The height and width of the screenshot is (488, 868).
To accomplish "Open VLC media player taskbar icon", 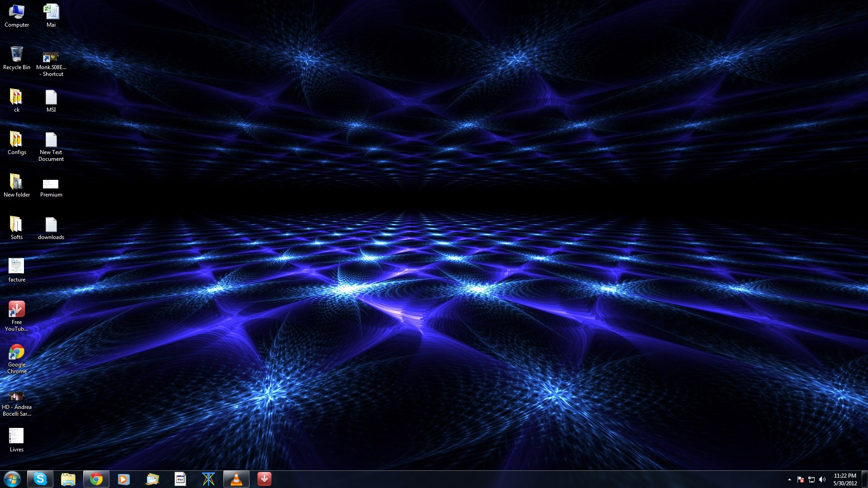I will [x=236, y=479].
